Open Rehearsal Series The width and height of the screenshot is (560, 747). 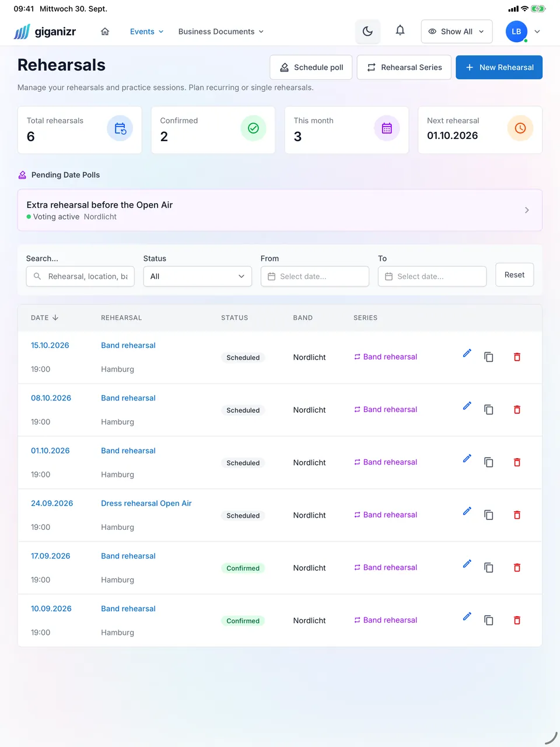(x=404, y=67)
